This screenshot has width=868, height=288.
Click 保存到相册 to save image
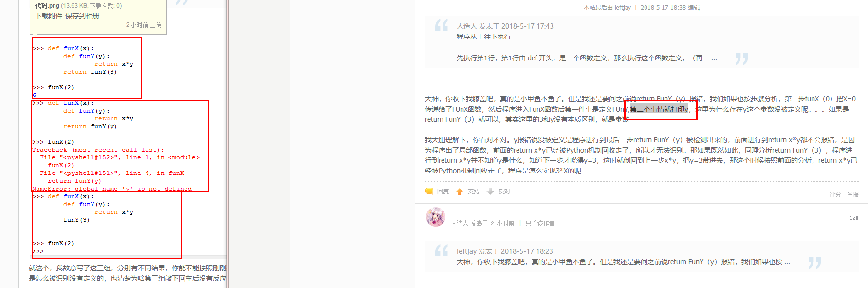click(82, 16)
